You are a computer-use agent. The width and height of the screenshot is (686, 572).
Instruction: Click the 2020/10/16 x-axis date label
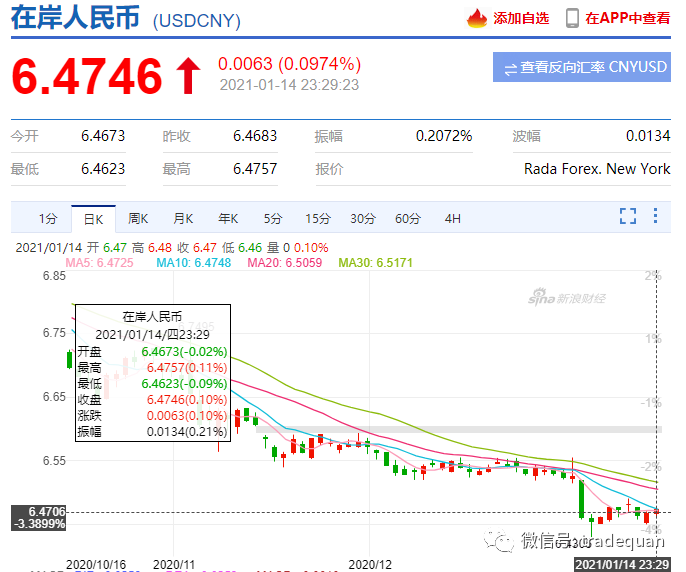pos(96,565)
